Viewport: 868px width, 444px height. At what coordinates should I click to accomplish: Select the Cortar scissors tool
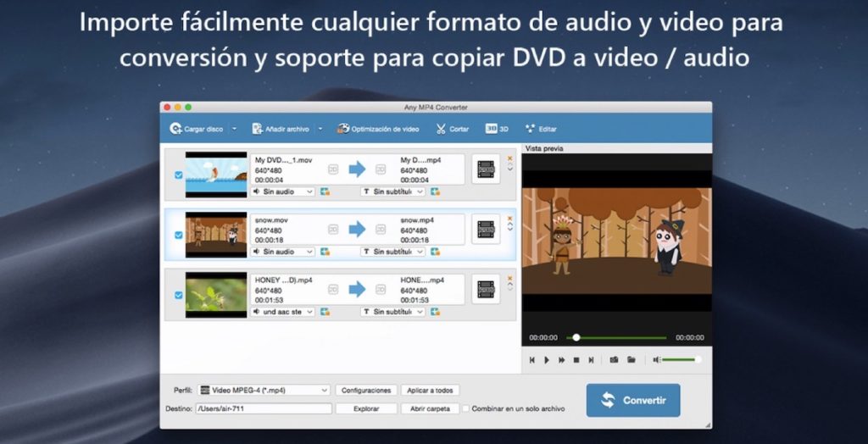pos(453,129)
